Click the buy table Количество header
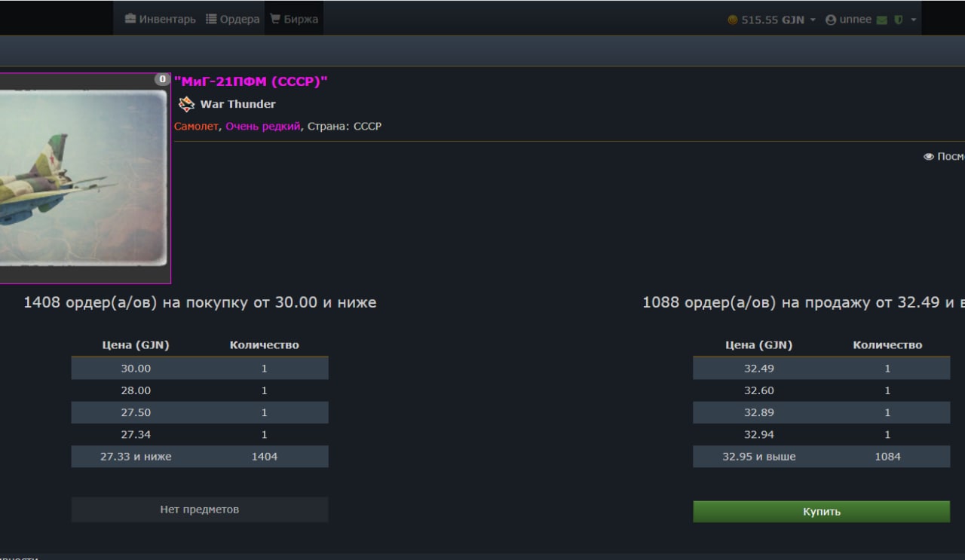The height and width of the screenshot is (560, 965). pyautogui.click(x=265, y=345)
